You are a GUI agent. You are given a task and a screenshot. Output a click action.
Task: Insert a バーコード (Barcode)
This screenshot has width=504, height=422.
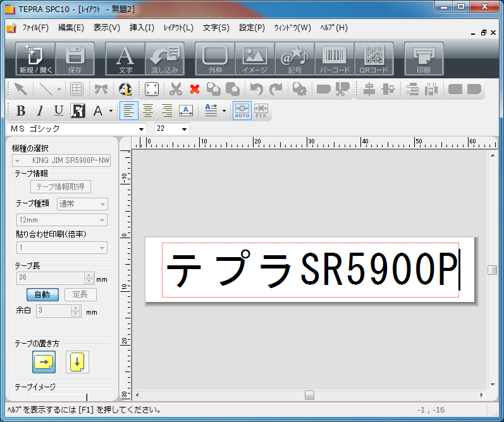coord(335,59)
